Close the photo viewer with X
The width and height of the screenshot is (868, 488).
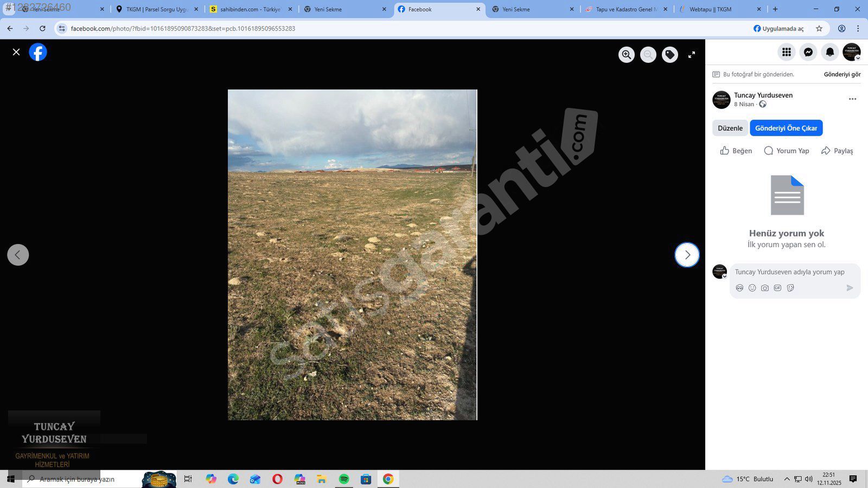tap(16, 52)
